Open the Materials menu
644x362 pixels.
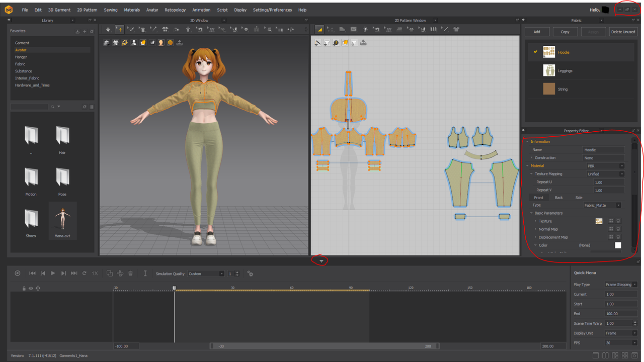(x=132, y=10)
